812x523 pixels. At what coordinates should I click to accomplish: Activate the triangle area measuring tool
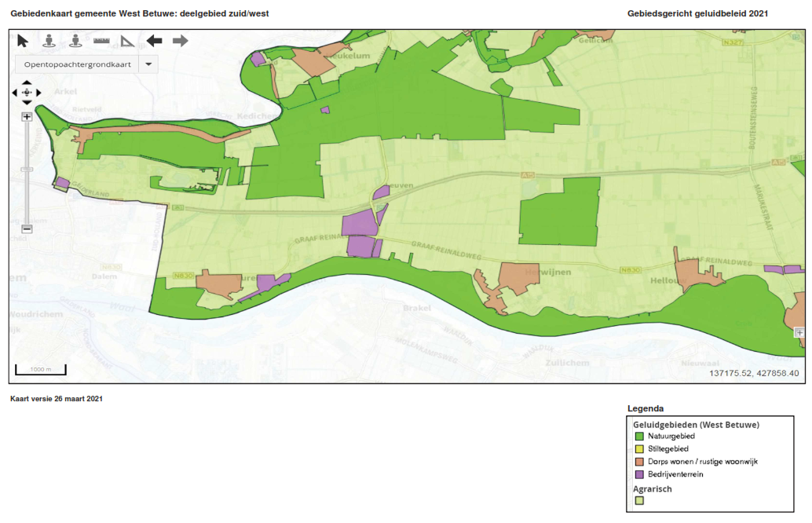[128, 41]
